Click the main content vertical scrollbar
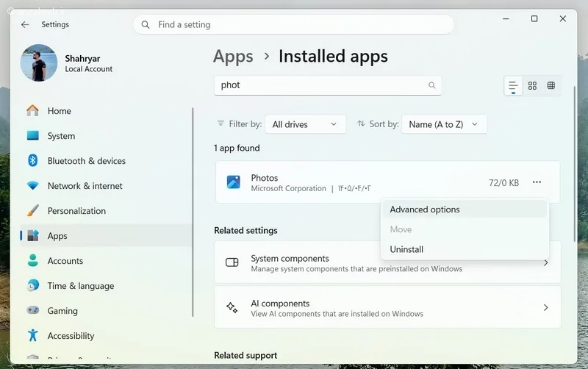The width and height of the screenshot is (588, 369). point(574,164)
